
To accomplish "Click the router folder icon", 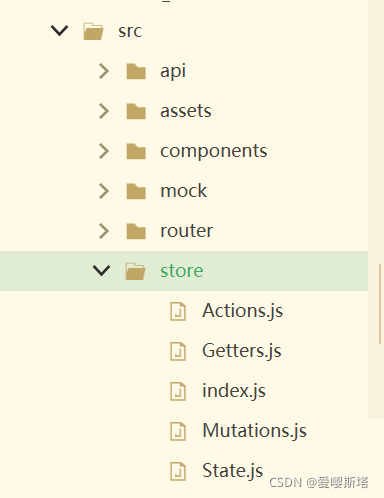I will click(x=136, y=231).
